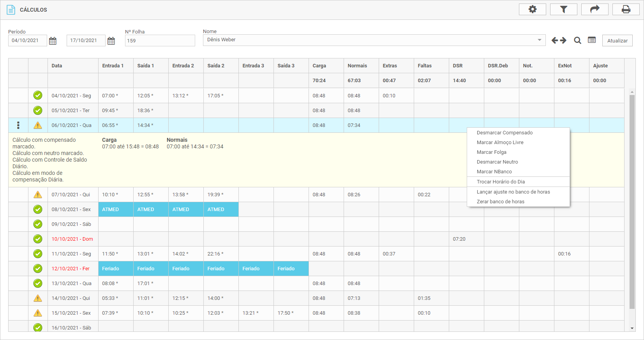Open the settings gear in the header
Screen dimensions: 644x340
(532, 9)
